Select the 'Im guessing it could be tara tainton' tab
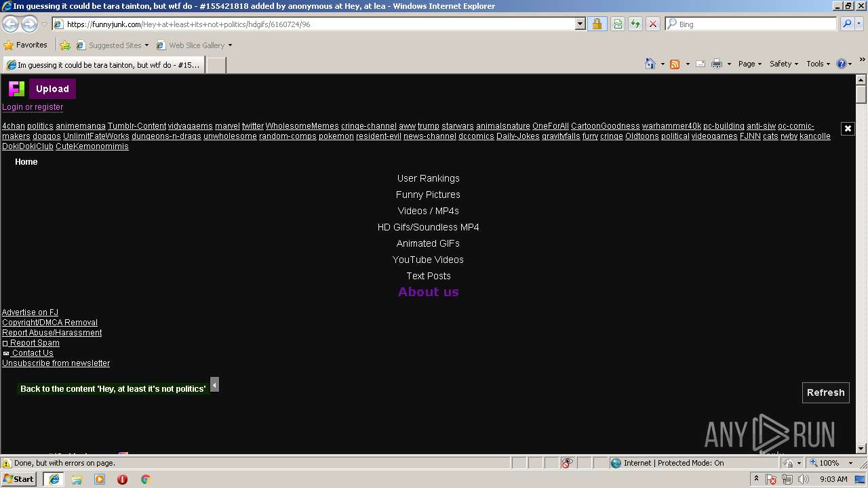 (103, 65)
